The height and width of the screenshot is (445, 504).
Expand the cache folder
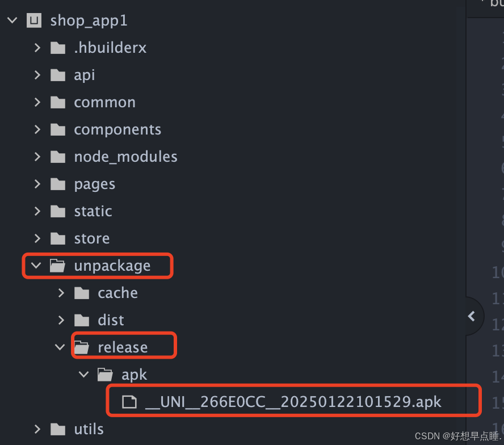(61, 292)
